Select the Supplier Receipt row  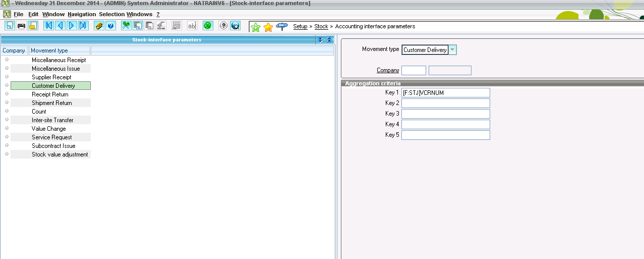(x=50, y=77)
